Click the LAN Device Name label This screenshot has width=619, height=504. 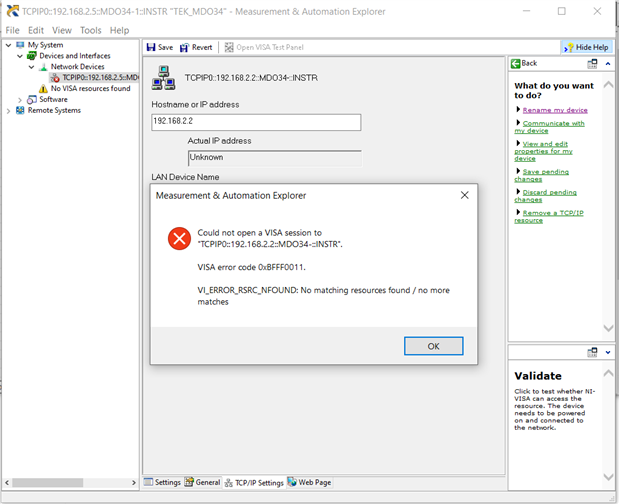(x=185, y=177)
